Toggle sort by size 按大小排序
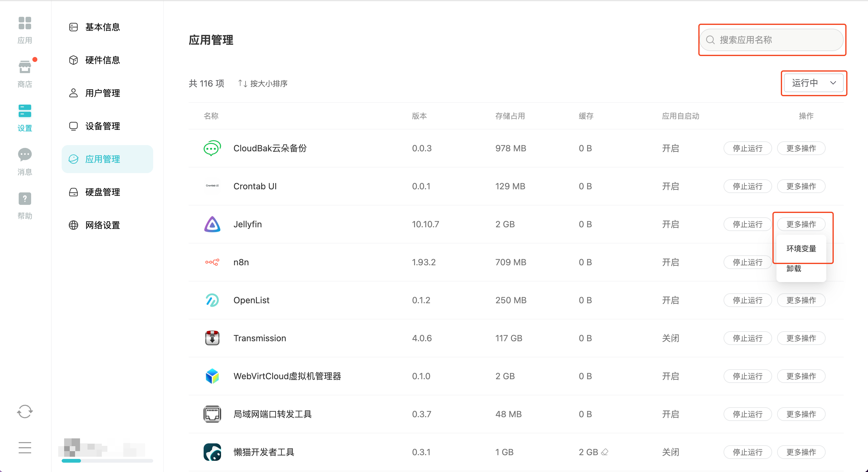Screen dimensions: 868x472 click(x=262, y=83)
